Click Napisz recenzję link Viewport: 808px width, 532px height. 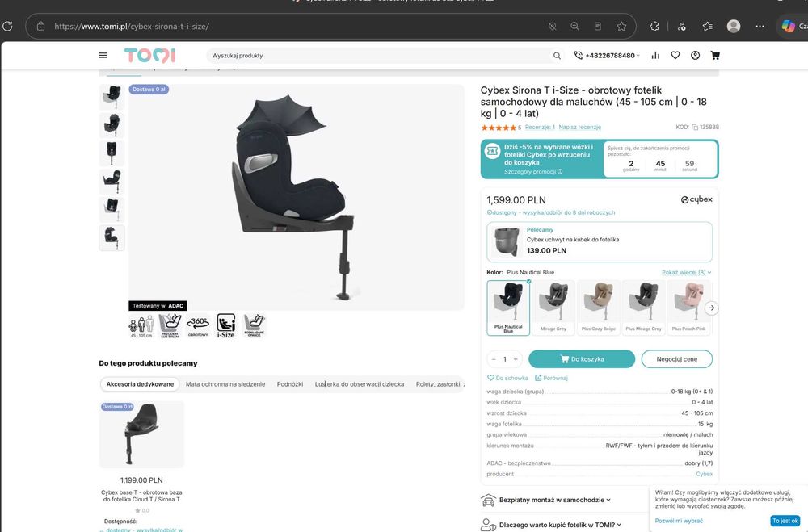pos(579,128)
